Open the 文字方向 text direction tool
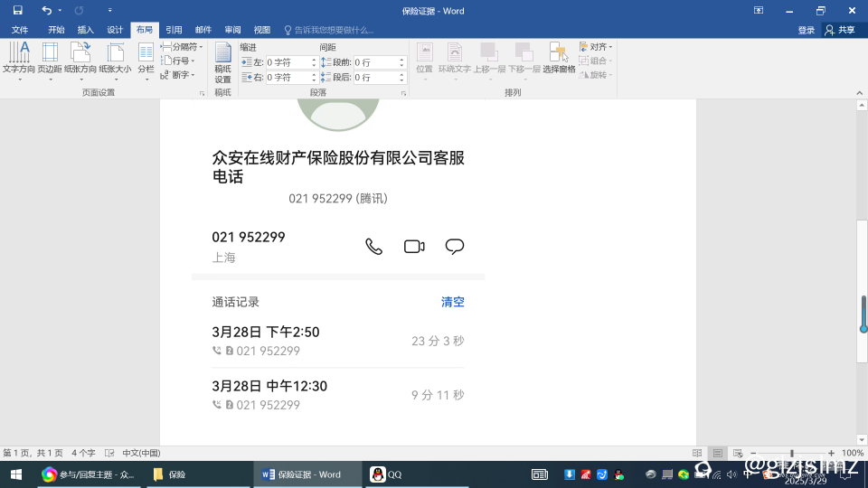868x488 pixels. [x=19, y=62]
